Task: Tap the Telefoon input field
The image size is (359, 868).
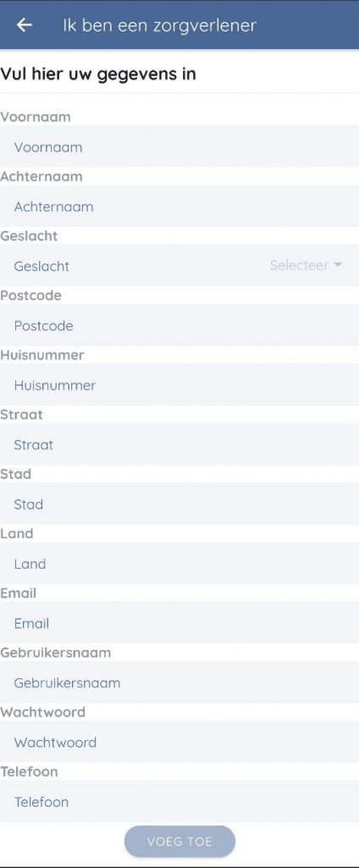Action: (x=179, y=802)
